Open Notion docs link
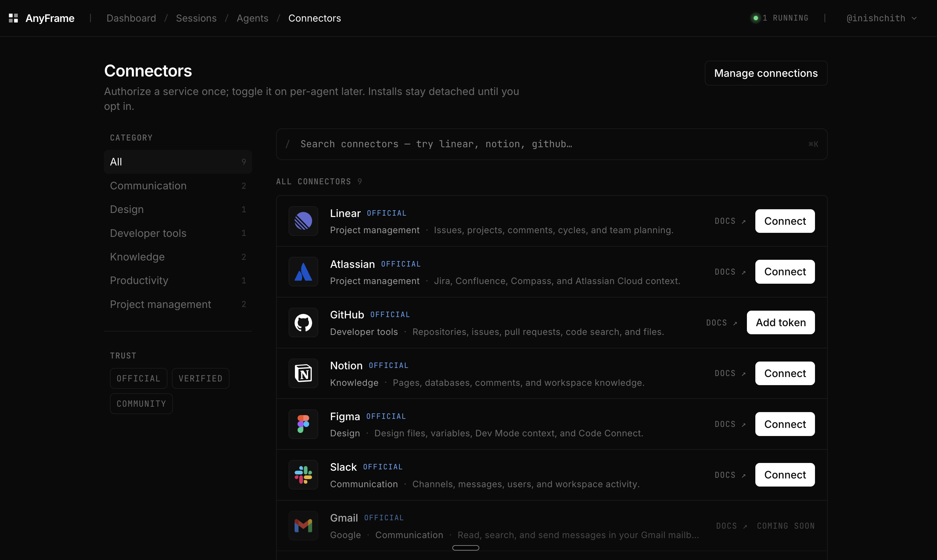The image size is (937, 560). tap(730, 373)
